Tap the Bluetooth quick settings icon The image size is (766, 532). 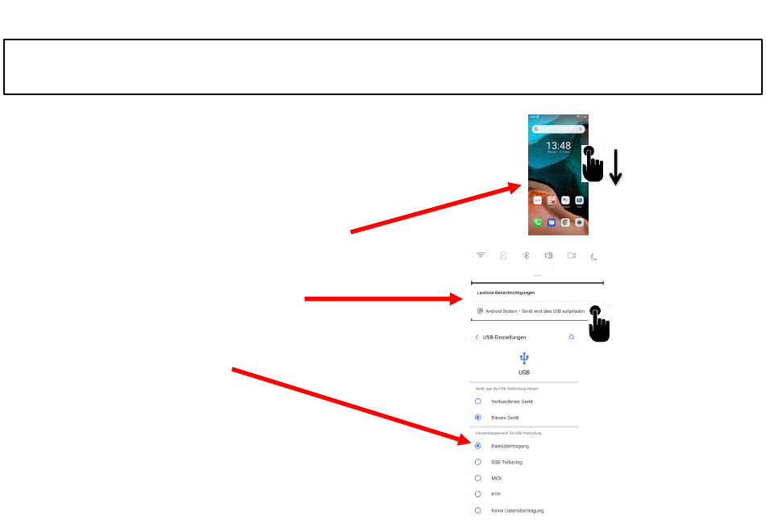527,256
